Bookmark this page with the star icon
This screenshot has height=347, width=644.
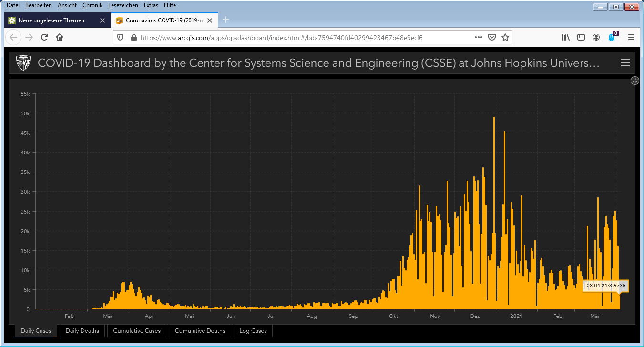[x=505, y=37]
